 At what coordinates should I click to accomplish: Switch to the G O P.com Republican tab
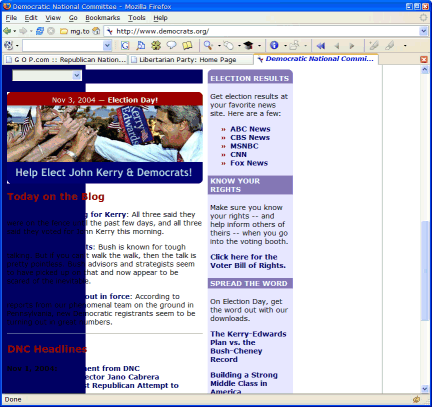click(65, 60)
